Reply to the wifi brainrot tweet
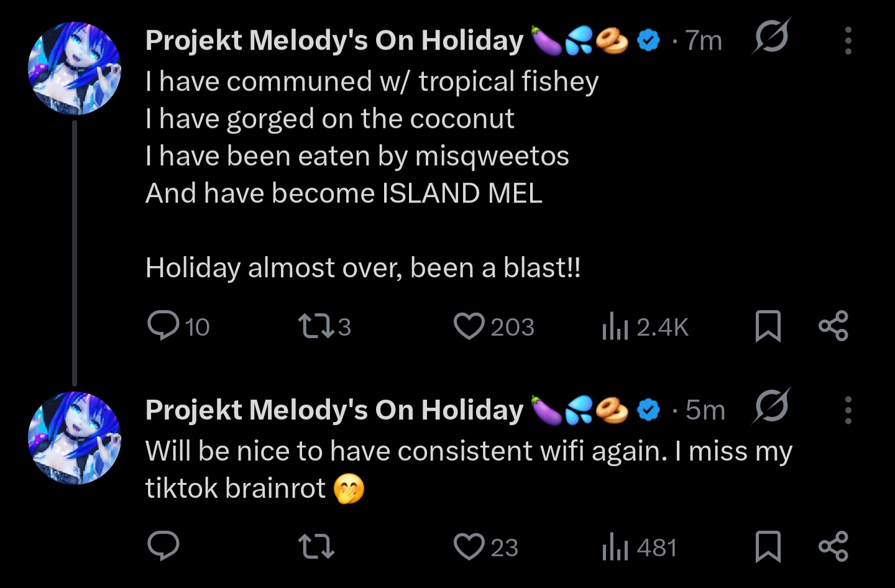The image size is (895, 588). pyautogui.click(x=163, y=546)
